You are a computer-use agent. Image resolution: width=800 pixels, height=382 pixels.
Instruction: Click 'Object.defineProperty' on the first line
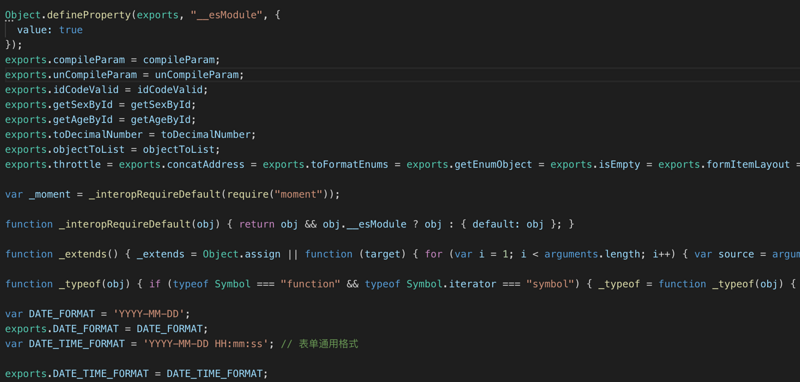(68, 15)
